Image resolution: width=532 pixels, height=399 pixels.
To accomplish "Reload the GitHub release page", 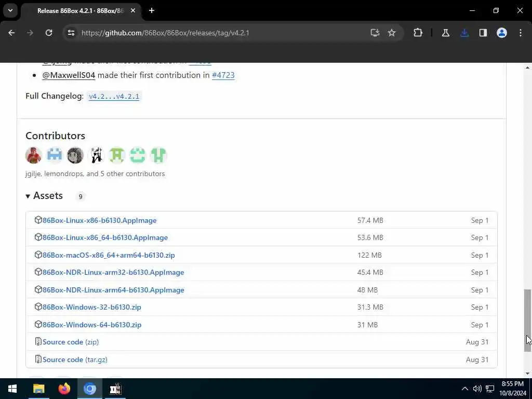I will click(x=49, y=33).
